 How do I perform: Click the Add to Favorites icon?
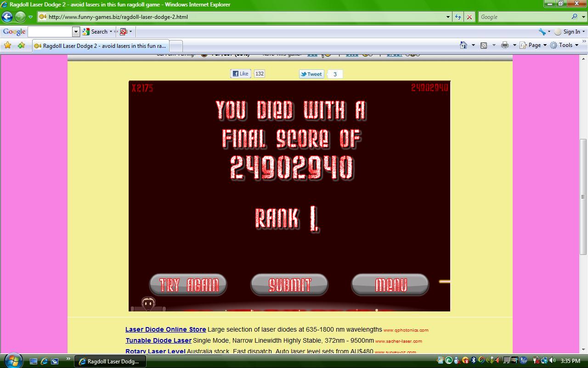click(x=21, y=46)
